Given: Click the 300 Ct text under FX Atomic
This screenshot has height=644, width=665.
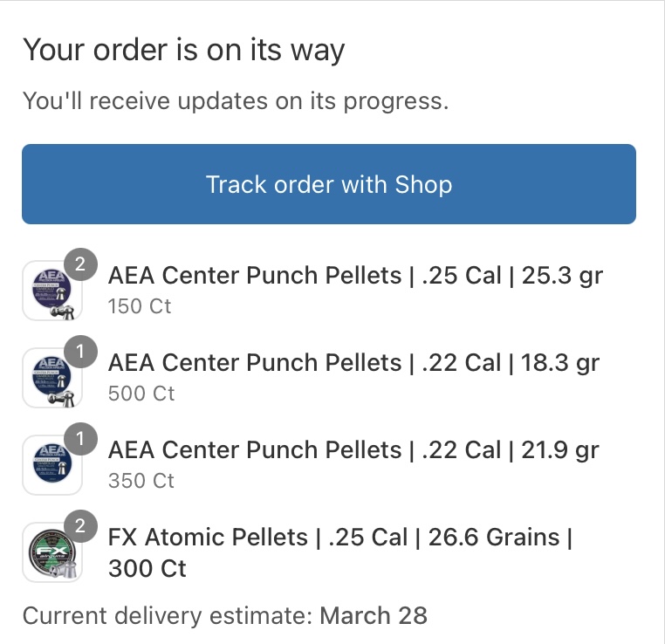Looking at the screenshot, I should [x=147, y=569].
